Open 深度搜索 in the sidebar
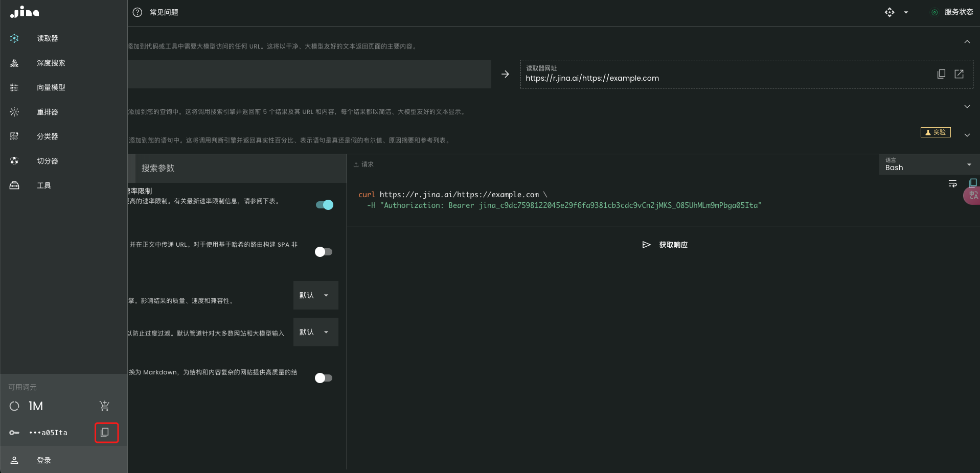This screenshot has height=473, width=980. pyautogui.click(x=51, y=63)
